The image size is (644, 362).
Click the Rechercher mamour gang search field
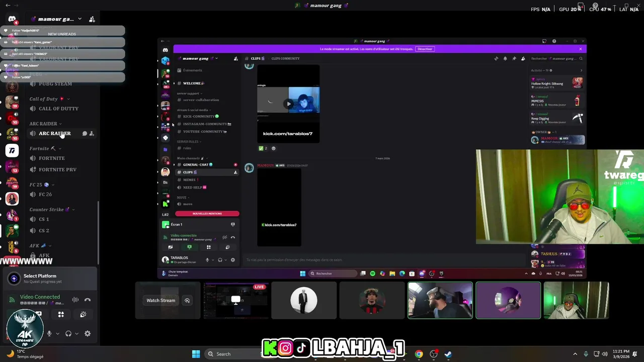[x=556, y=58]
